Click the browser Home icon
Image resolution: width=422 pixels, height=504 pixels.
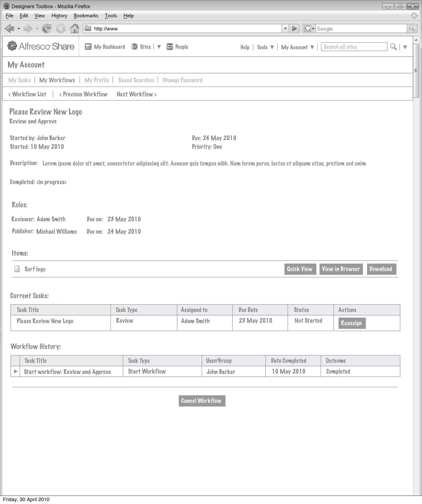pos(75,29)
